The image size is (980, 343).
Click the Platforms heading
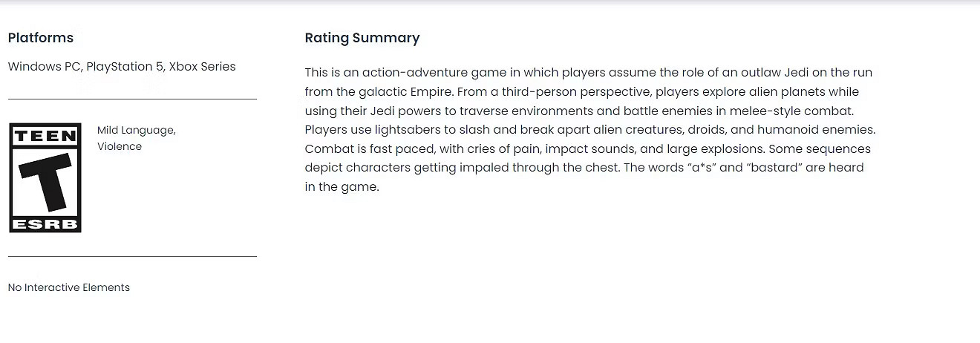[41, 38]
